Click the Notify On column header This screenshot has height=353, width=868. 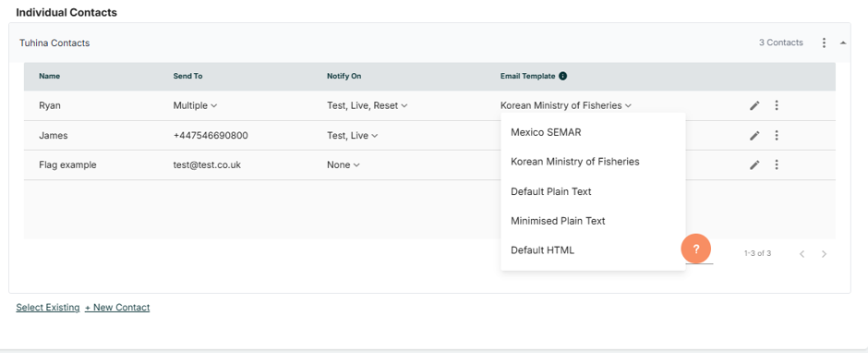344,76
